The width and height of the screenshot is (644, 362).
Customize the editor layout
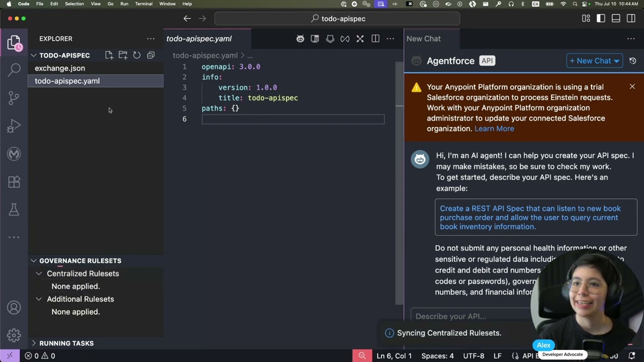[586, 19]
